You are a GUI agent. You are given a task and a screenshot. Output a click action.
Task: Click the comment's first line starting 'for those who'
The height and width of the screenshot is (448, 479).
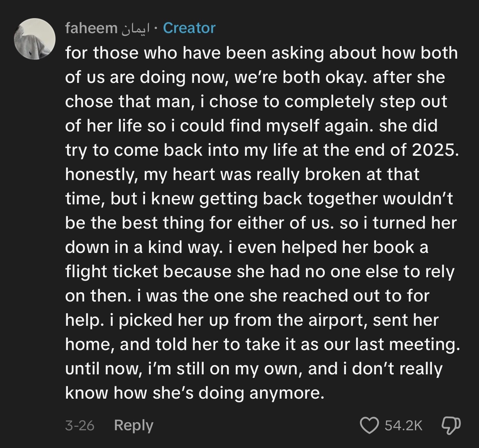pyautogui.click(x=261, y=53)
